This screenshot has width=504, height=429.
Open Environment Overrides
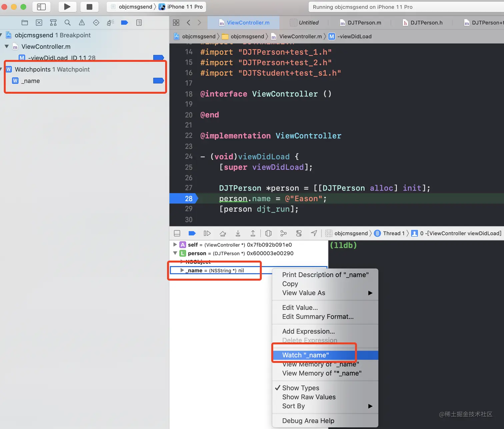point(299,233)
